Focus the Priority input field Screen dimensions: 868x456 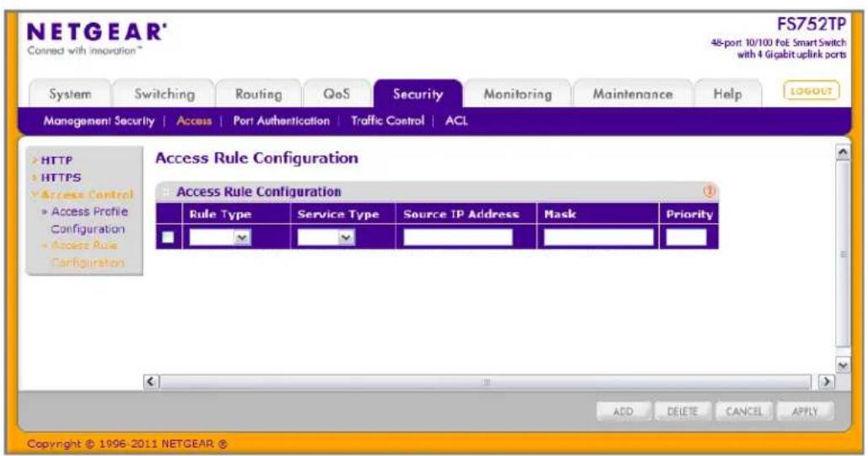(x=686, y=237)
